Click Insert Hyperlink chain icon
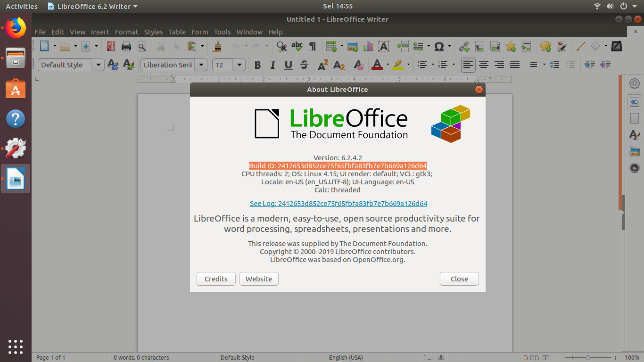 tap(464, 46)
